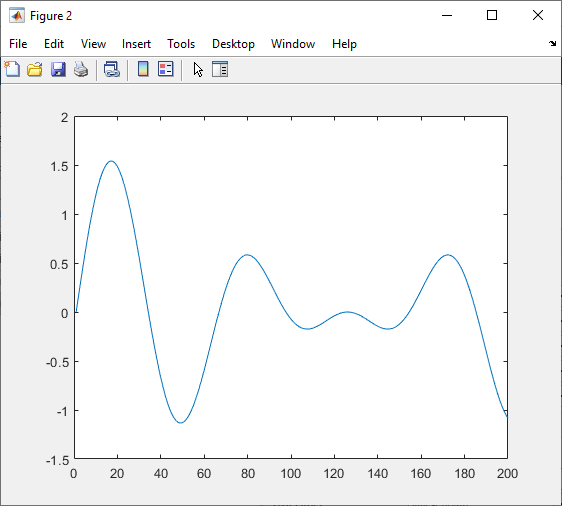Screen dimensions: 562x506
Task: Click the y-axis label -1.5
Action: pos(57,460)
